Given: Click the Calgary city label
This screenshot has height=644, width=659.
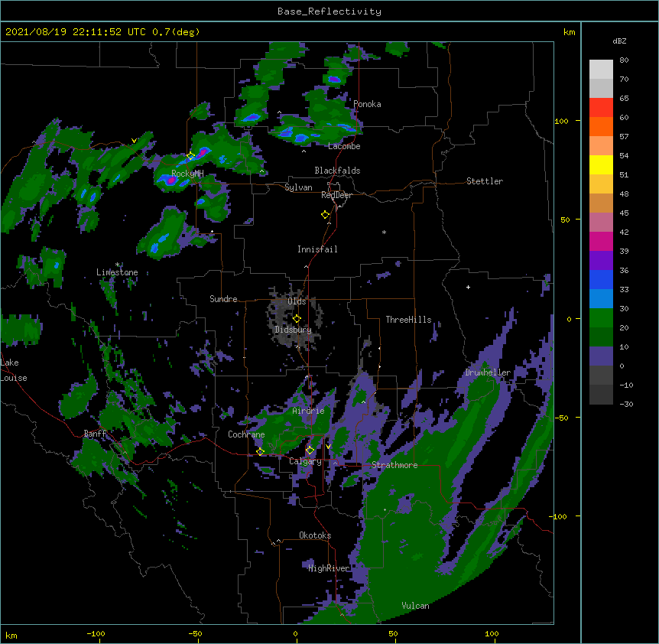Looking at the screenshot, I should coord(305,461).
